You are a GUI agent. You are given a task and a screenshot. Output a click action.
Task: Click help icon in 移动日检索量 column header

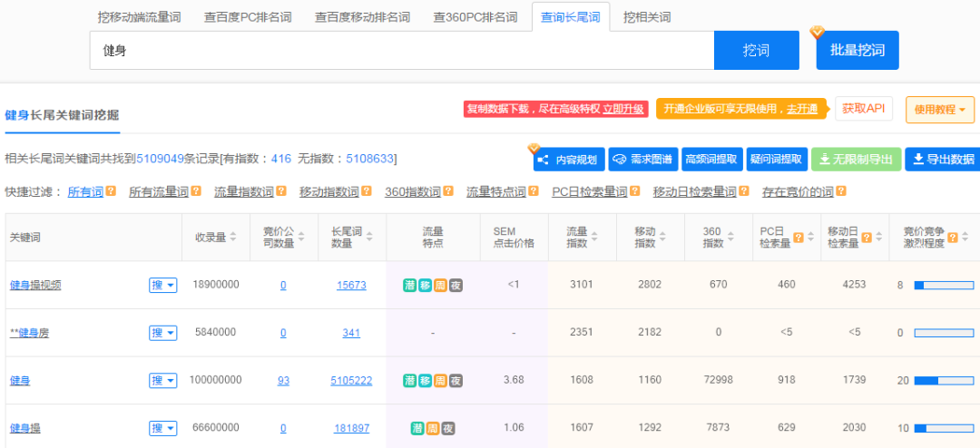pyautogui.click(x=867, y=237)
